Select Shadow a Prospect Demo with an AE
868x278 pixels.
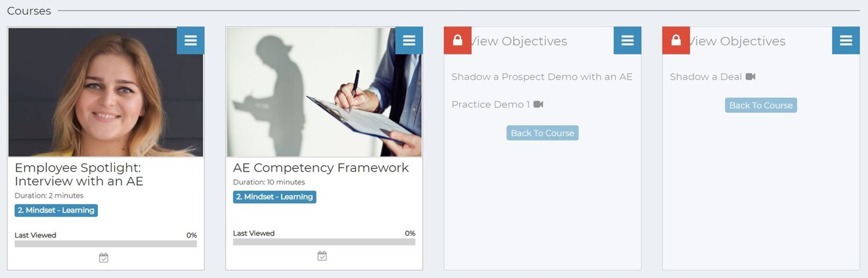tap(542, 77)
